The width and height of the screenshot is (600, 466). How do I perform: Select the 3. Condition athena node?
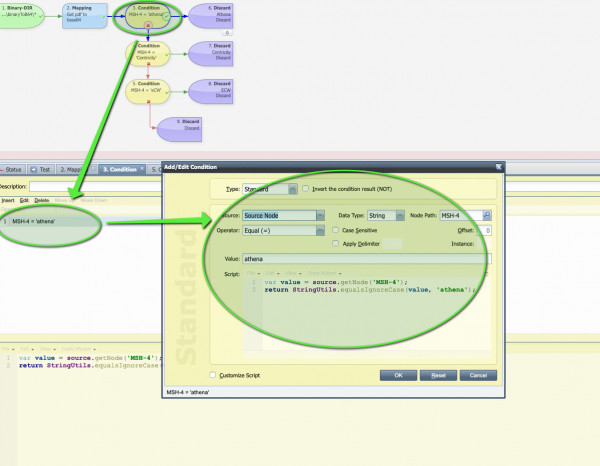[148, 16]
